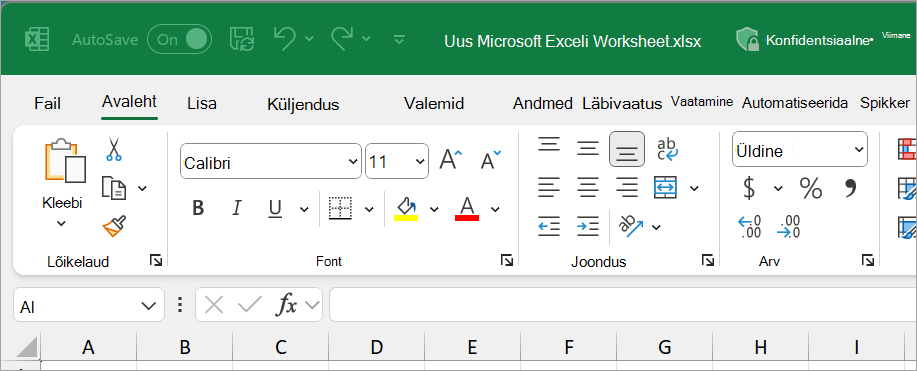Toggle Underline formatting
This screenshot has width=917, height=371.
click(275, 208)
